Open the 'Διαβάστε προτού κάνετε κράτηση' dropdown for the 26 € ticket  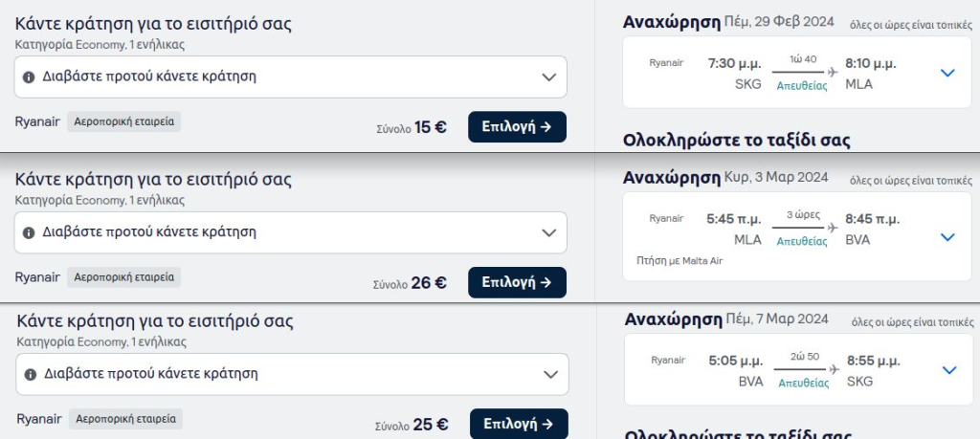coord(291,232)
